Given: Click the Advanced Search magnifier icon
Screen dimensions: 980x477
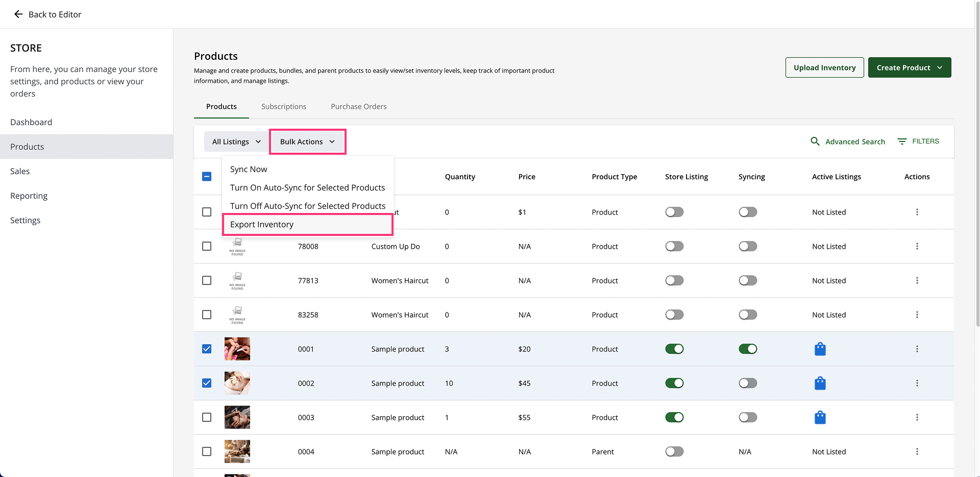Looking at the screenshot, I should (x=815, y=141).
